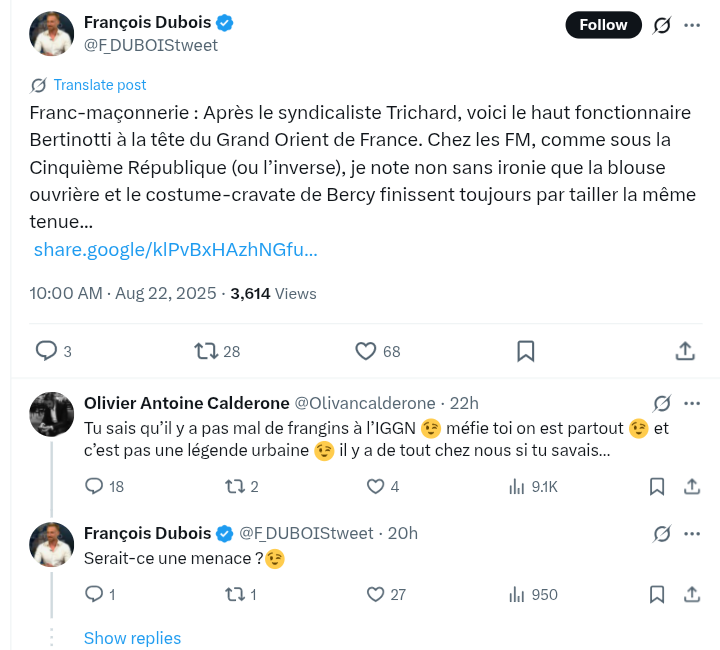The image size is (720, 650).
Task: Open more options menu on main post
Action: [x=692, y=26]
